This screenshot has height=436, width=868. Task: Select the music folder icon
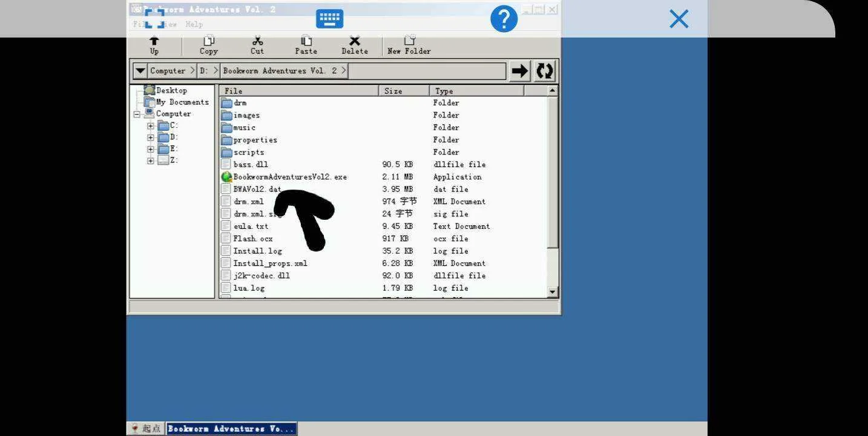(227, 128)
